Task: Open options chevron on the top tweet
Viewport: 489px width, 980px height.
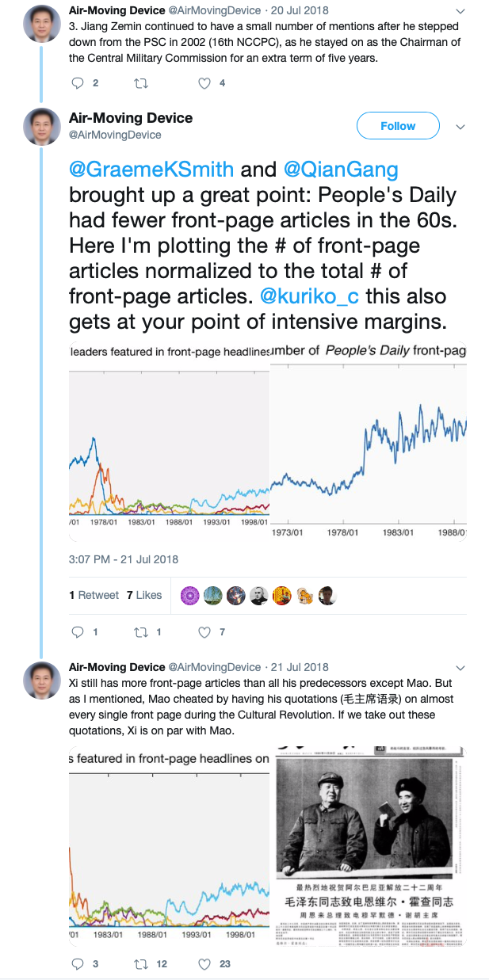Action: click(461, 12)
